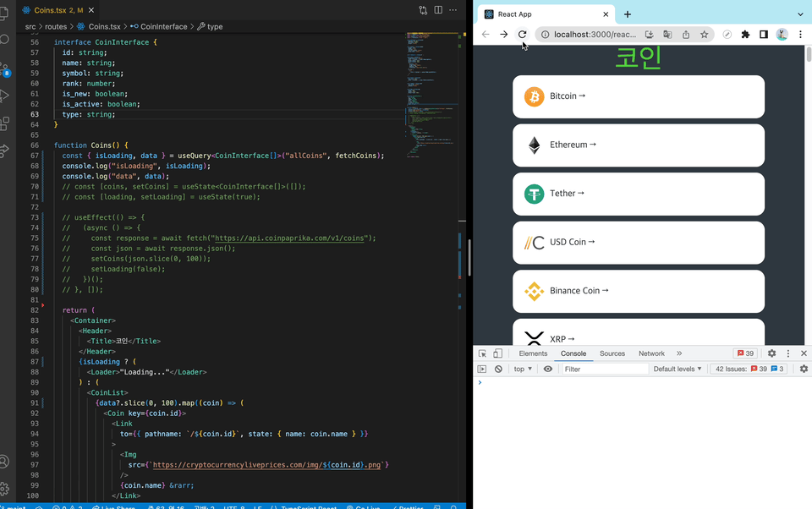Screen dimensions: 812x509
Task: Open the XRP coin link
Action: pyautogui.click(x=639, y=332)
